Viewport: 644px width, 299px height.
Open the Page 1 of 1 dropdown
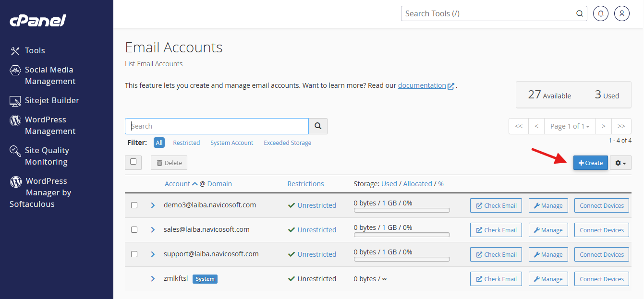point(570,126)
